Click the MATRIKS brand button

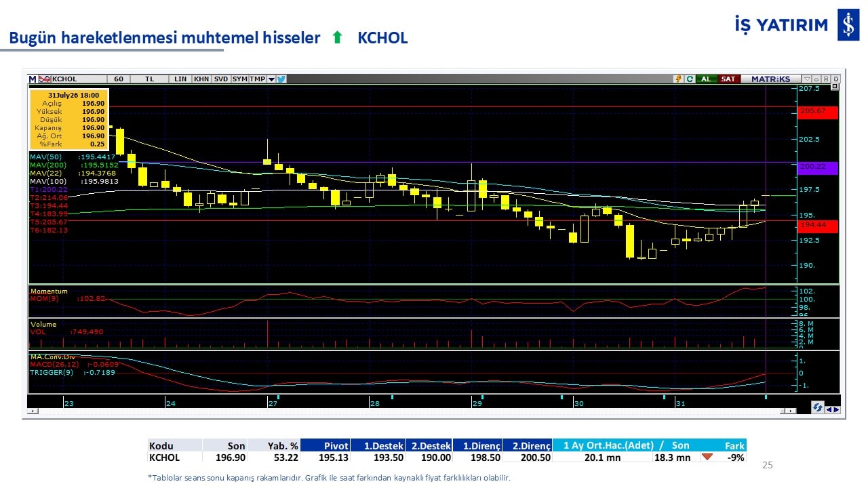point(770,79)
